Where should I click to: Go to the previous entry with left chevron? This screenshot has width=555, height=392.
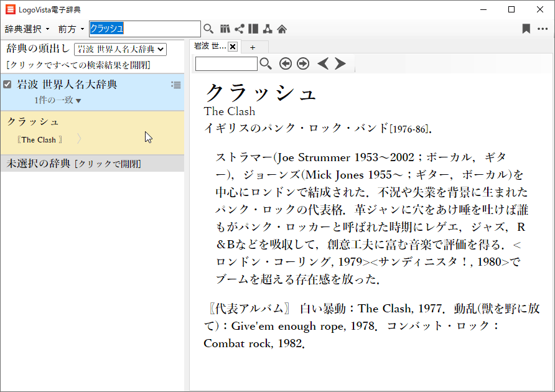(x=322, y=63)
